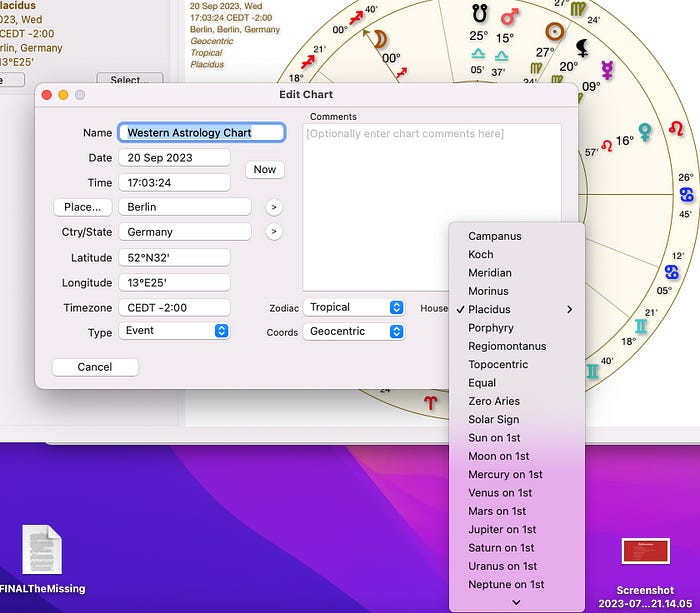Select Campanus house system

517,236
